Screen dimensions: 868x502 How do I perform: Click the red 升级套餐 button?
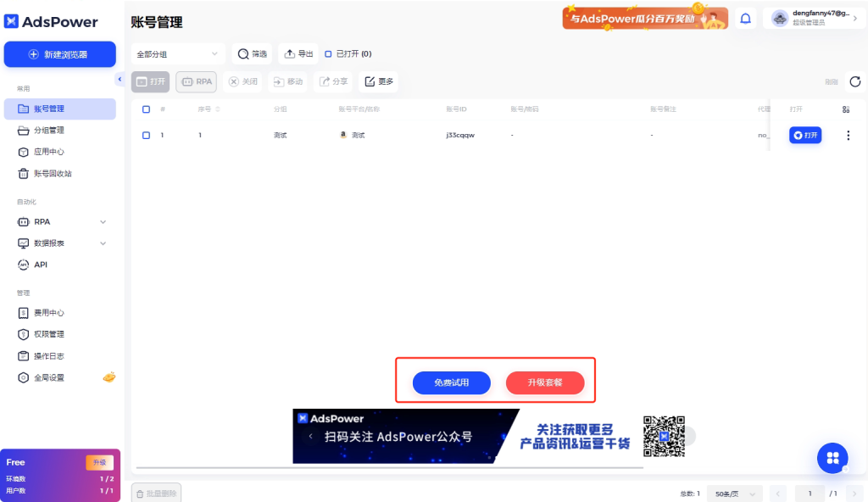[x=545, y=383]
